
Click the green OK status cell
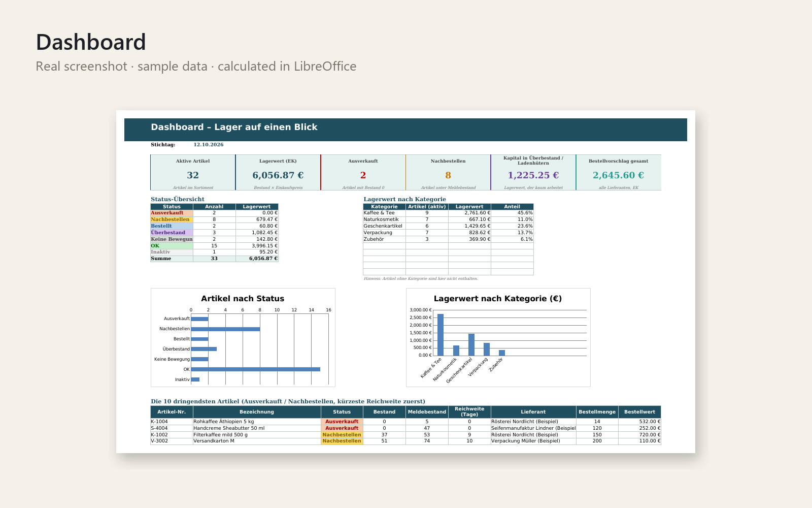click(x=172, y=246)
